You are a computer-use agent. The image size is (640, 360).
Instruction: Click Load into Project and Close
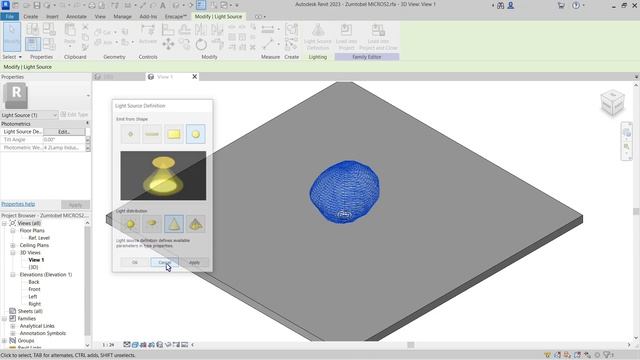(x=378, y=37)
